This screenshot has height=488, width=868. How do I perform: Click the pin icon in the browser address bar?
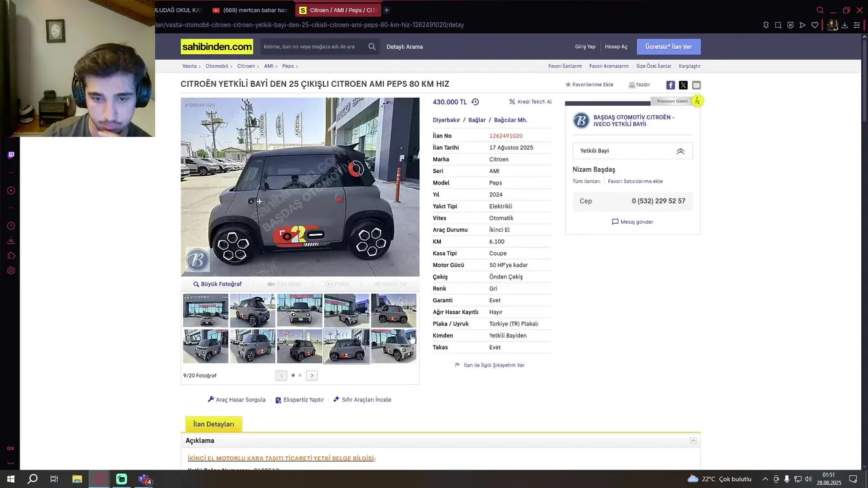point(766,25)
